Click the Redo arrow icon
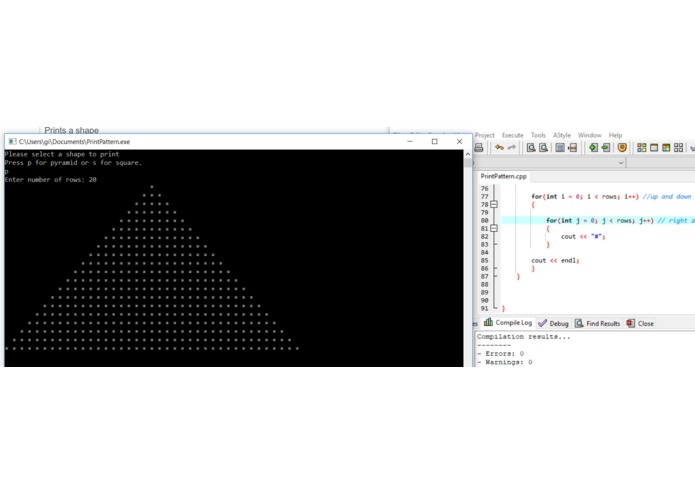Image resolution: width=695 pixels, height=494 pixels. tap(512, 148)
